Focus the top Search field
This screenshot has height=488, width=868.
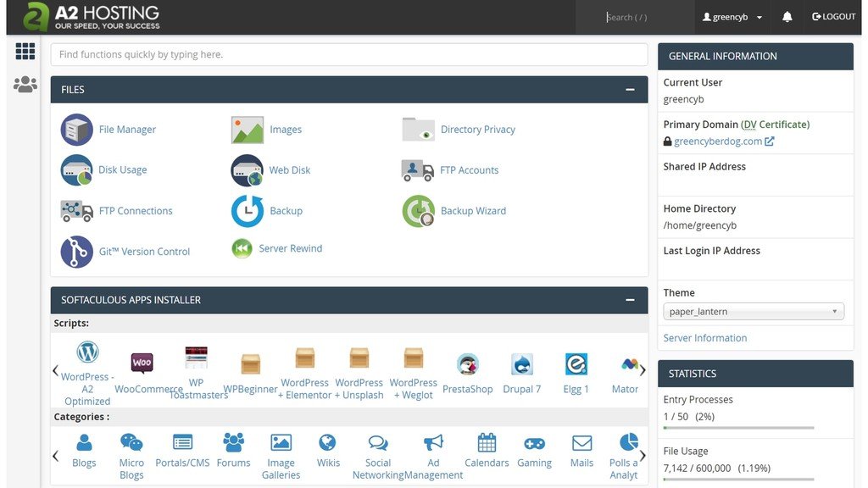pos(634,17)
